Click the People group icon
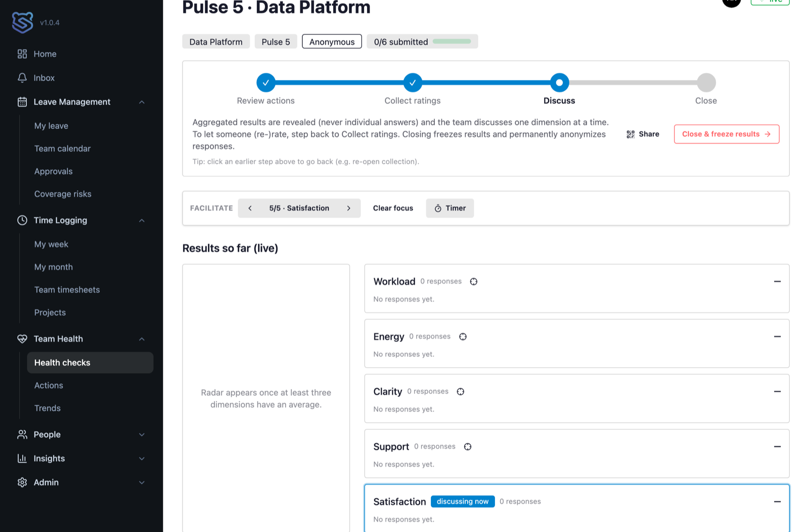This screenshot has width=809, height=532. point(22,434)
